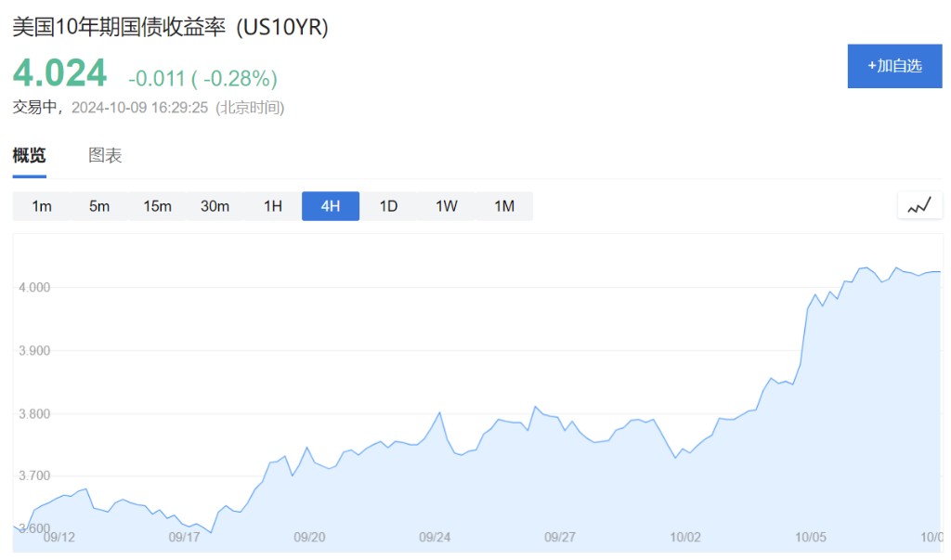Open the 图表 tab

pos(105,155)
